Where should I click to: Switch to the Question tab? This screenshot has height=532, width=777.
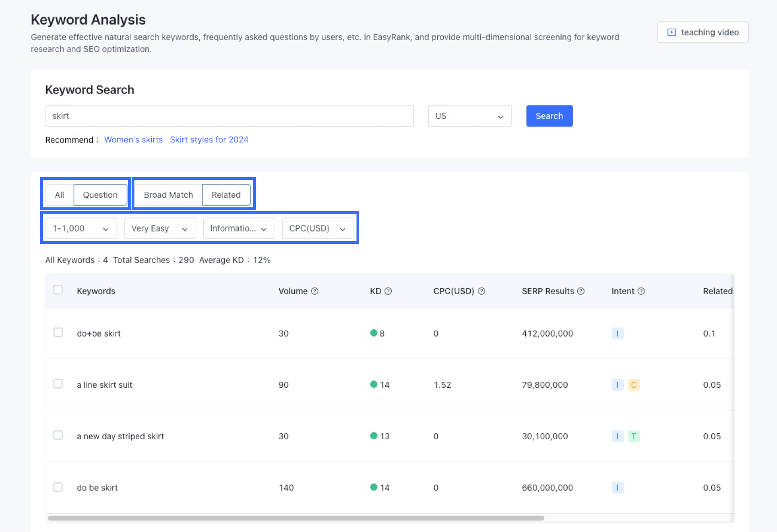coord(100,195)
